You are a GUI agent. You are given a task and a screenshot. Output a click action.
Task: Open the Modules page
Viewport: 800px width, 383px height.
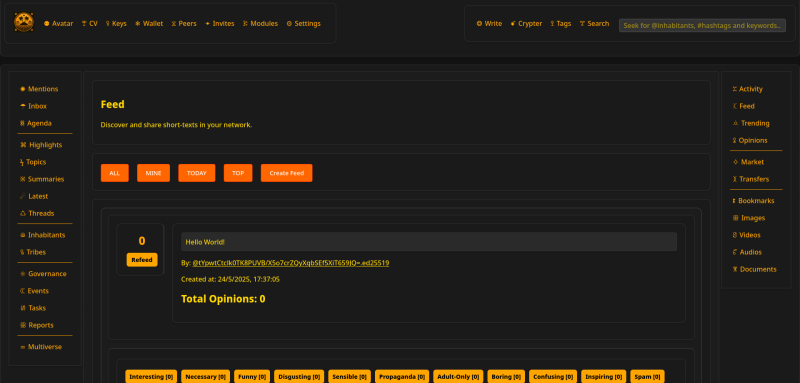click(x=260, y=23)
